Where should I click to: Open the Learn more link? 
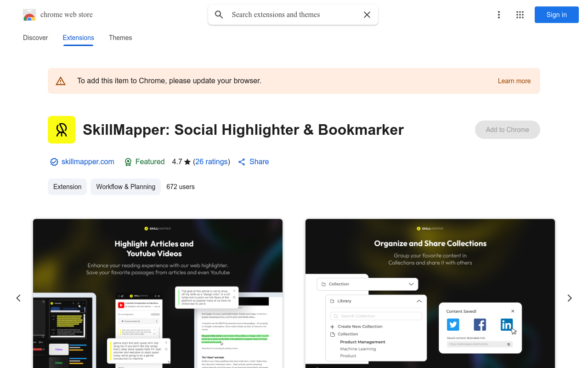point(514,81)
